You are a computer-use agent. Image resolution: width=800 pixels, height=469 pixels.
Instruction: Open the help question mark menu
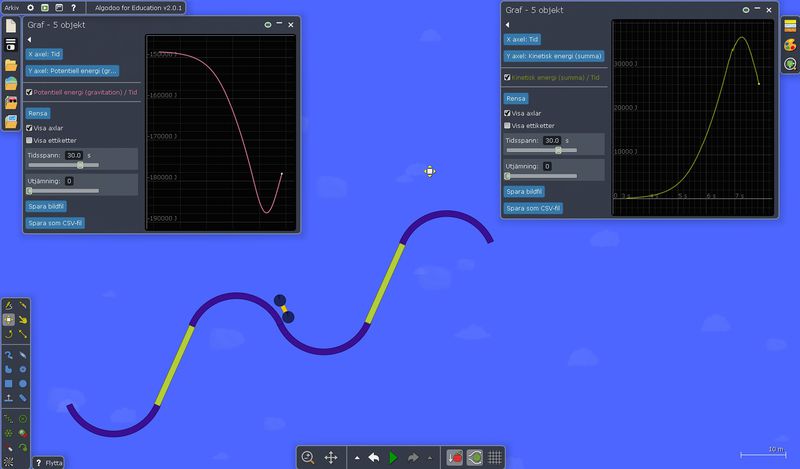coord(73,7)
